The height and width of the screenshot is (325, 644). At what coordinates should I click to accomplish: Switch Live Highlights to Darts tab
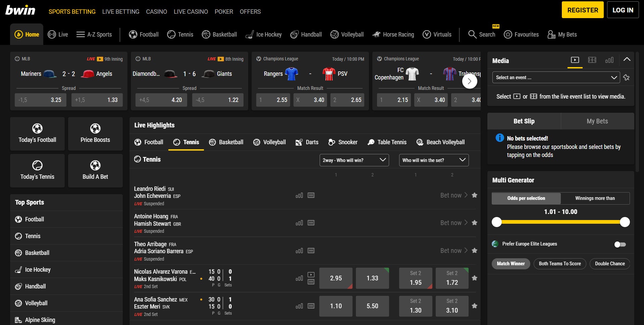(307, 142)
